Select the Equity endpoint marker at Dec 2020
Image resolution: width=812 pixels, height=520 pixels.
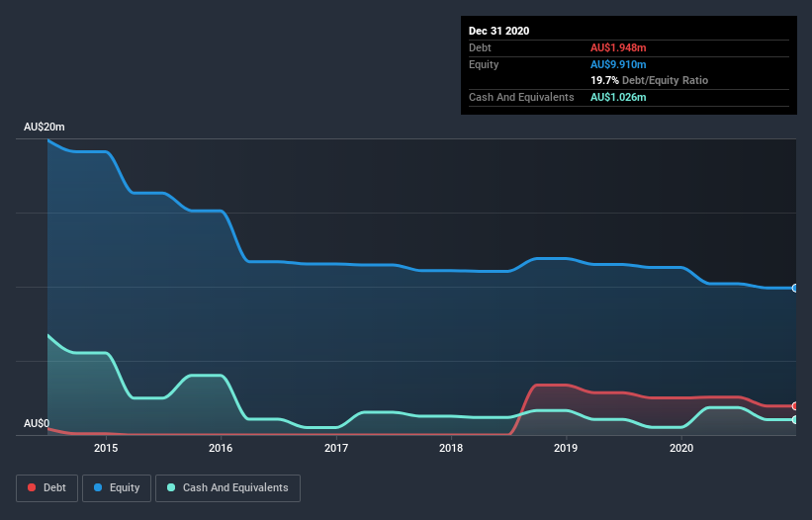[x=795, y=289]
